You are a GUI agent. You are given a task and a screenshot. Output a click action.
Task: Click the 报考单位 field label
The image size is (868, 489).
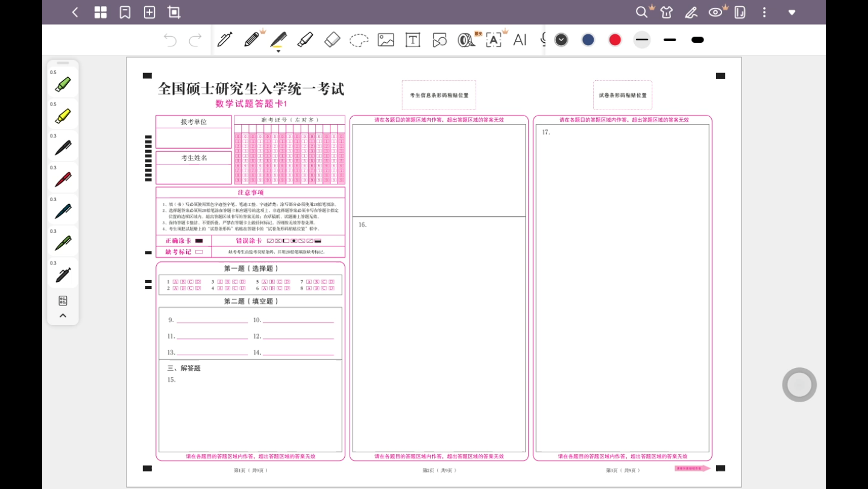[194, 122]
